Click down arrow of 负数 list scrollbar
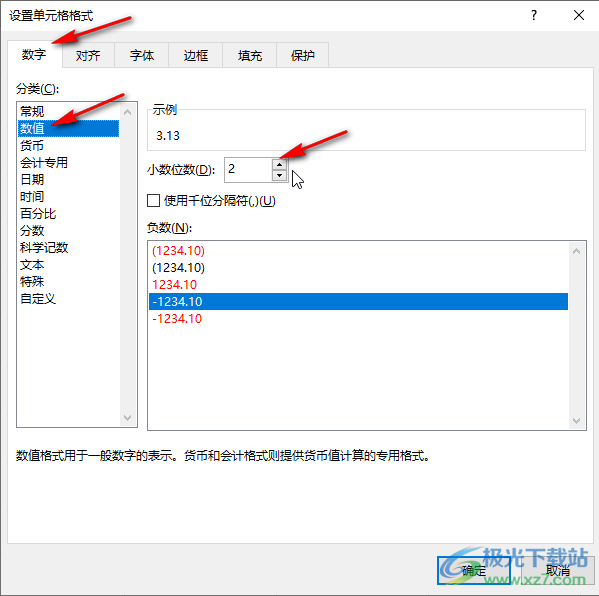 point(576,421)
